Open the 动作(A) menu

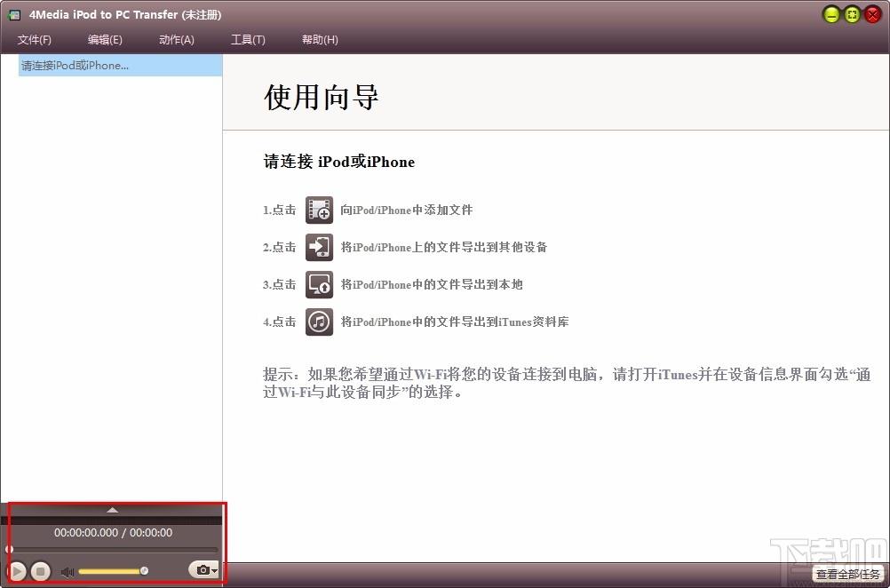177,40
